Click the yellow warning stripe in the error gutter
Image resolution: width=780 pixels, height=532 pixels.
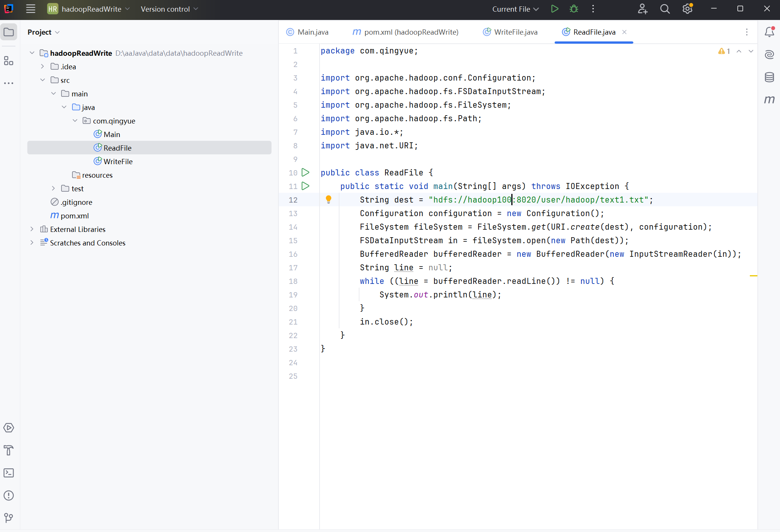click(x=753, y=276)
